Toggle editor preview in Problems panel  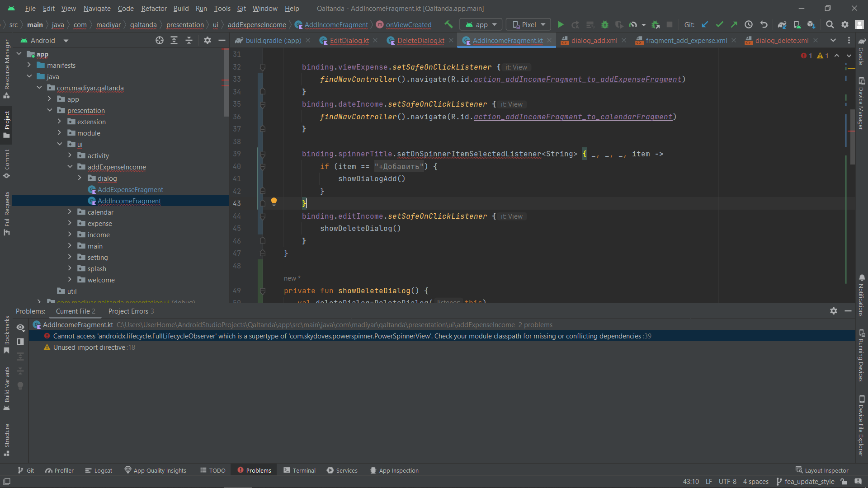(x=20, y=342)
